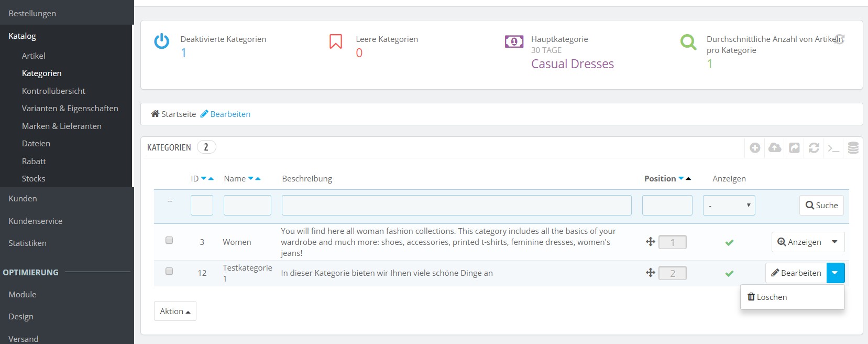
Task: Sort Name column ascending with up arrow
Action: pos(258,179)
